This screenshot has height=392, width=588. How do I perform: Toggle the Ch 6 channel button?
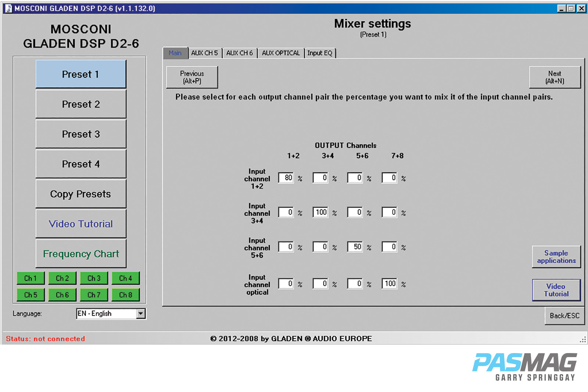click(x=62, y=295)
